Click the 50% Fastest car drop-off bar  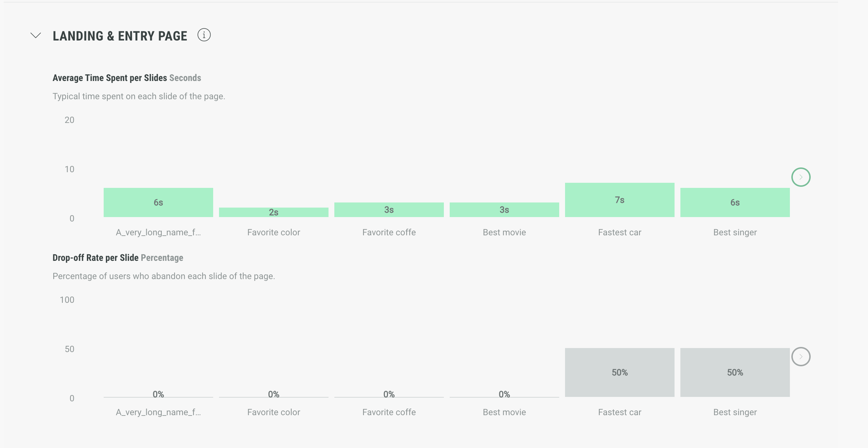(x=620, y=372)
